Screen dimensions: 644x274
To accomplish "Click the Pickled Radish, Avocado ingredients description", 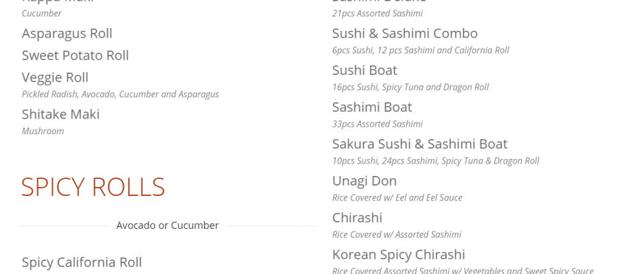I will [120, 95].
